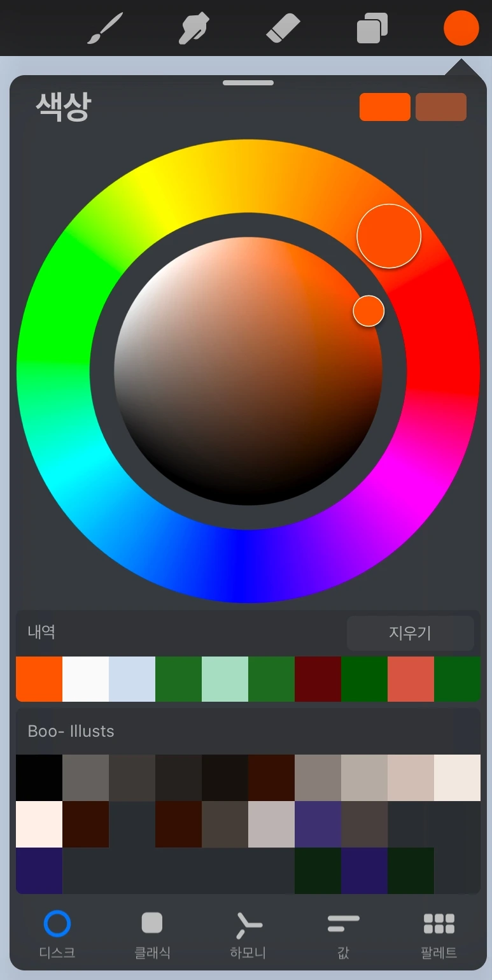Pick light gray swatch in second palette row

pos(271,824)
